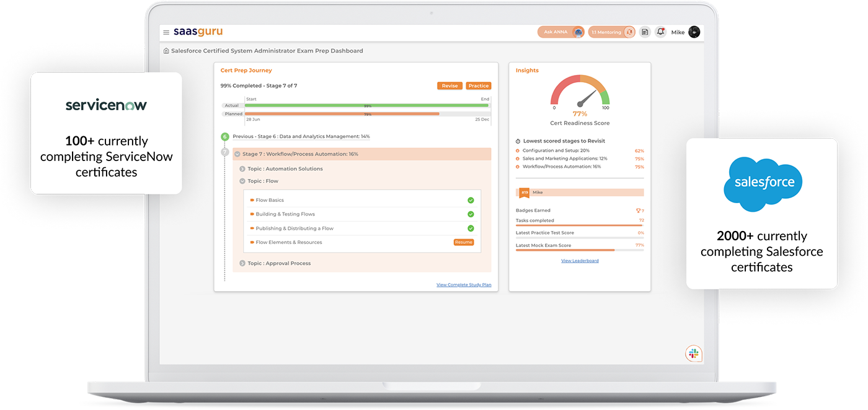Click the green check for Building & Testing Flows

tap(471, 214)
